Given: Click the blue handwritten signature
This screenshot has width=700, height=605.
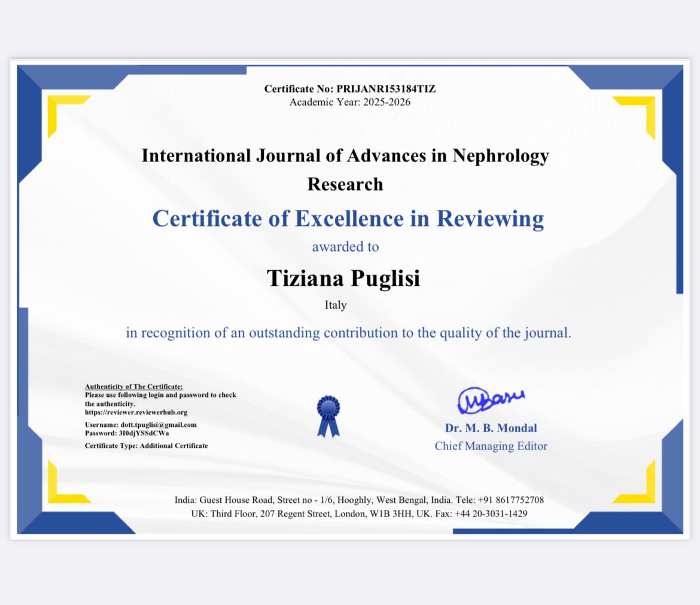Looking at the screenshot, I should tap(490, 401).
